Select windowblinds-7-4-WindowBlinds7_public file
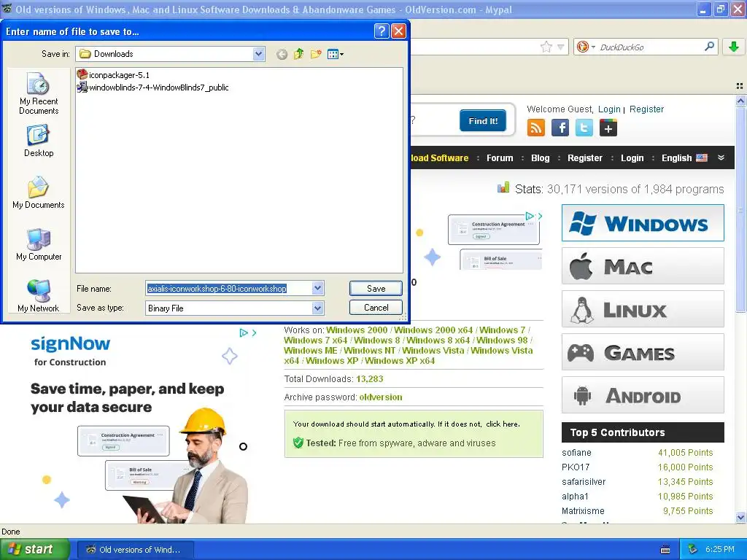 point(153,87)
